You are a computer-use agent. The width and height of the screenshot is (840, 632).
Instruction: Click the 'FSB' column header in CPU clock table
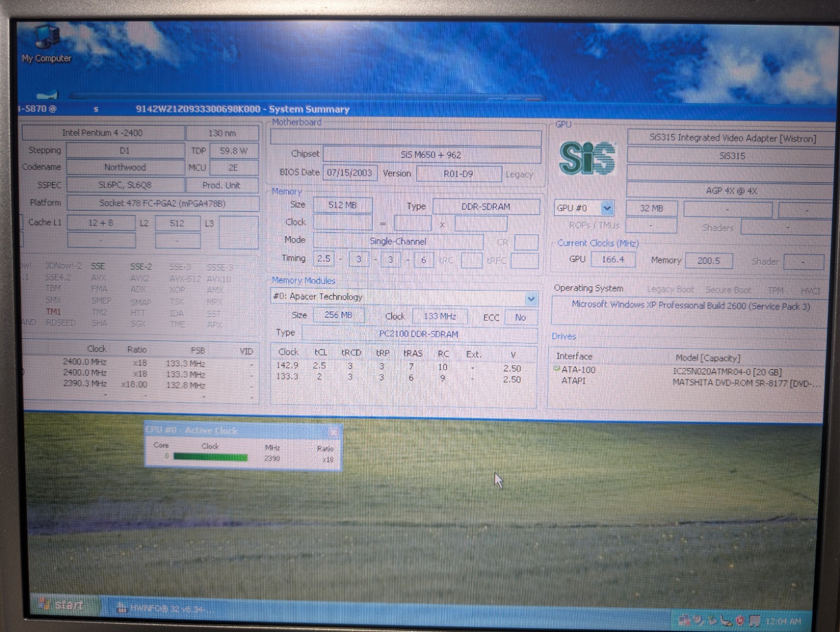198,351
